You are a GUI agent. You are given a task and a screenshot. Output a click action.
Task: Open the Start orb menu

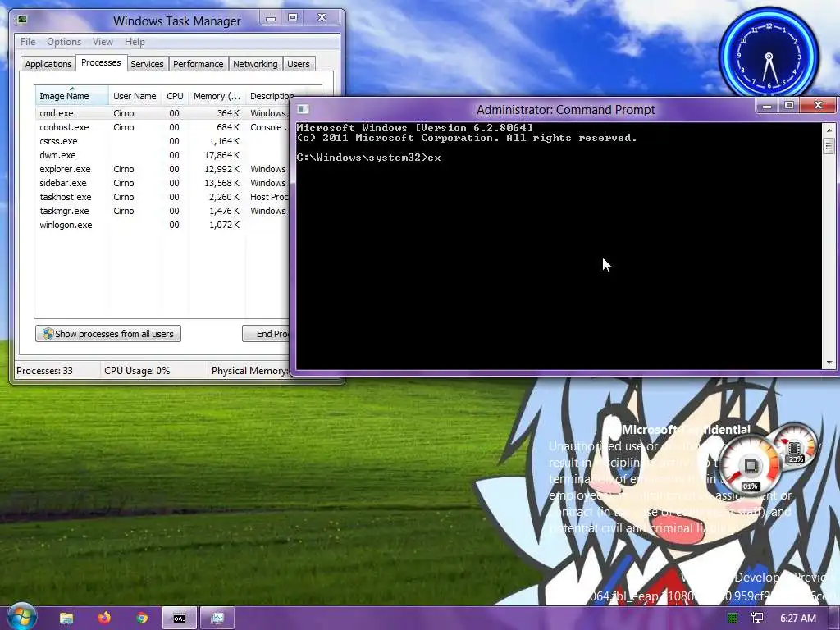click(21, 617)
